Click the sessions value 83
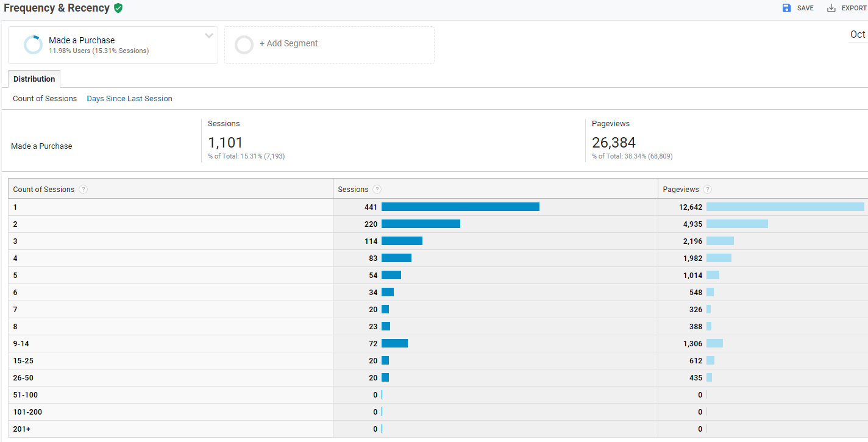Screen dimensions: 868x442 point(373,258)
